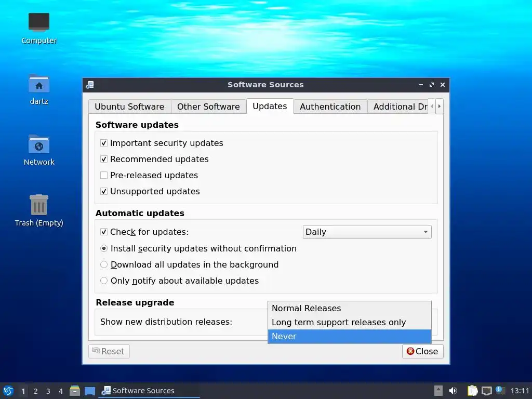Screen dimensions: 532x399
Task: Click the Release upgrade heading
Action: tap(135, 302)
